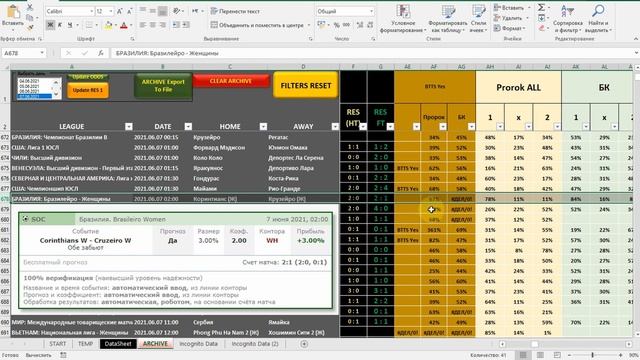Click the Format Painter brush icon
This screenshot has width=640, height=360.
pyautogui.click(x=30, y=28)
